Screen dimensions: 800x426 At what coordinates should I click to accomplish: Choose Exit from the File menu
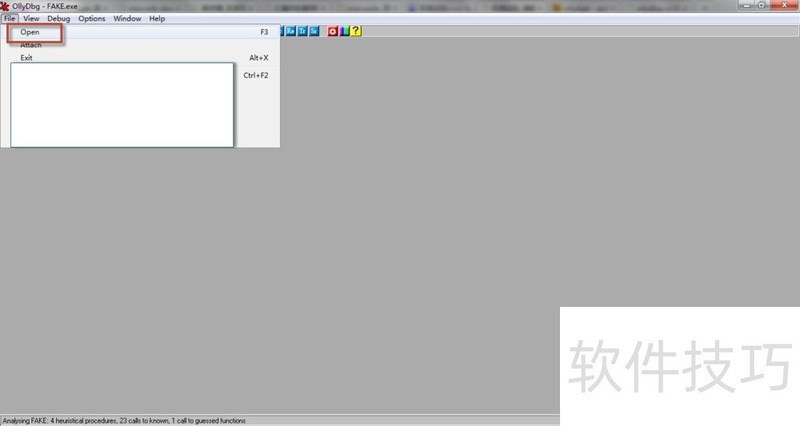[141, 58]
